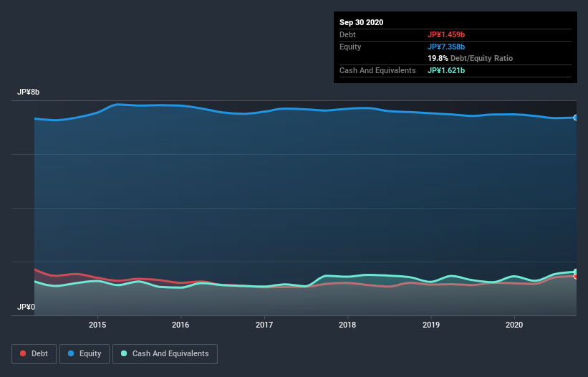Select the Cash endpoint marker on the teal line
The width and height of the screenshot is (588, 377).
576,272
